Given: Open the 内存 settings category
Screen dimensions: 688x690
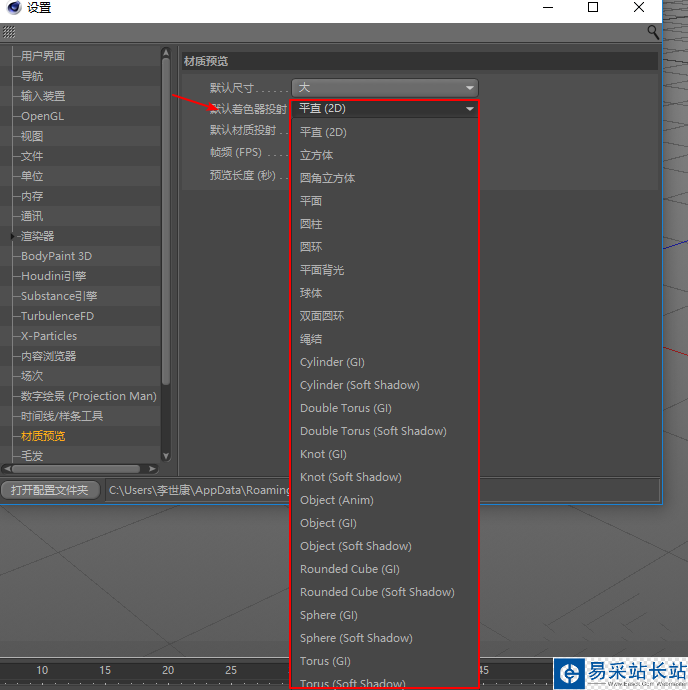Looking at the screenshot, I should [32, 196].
